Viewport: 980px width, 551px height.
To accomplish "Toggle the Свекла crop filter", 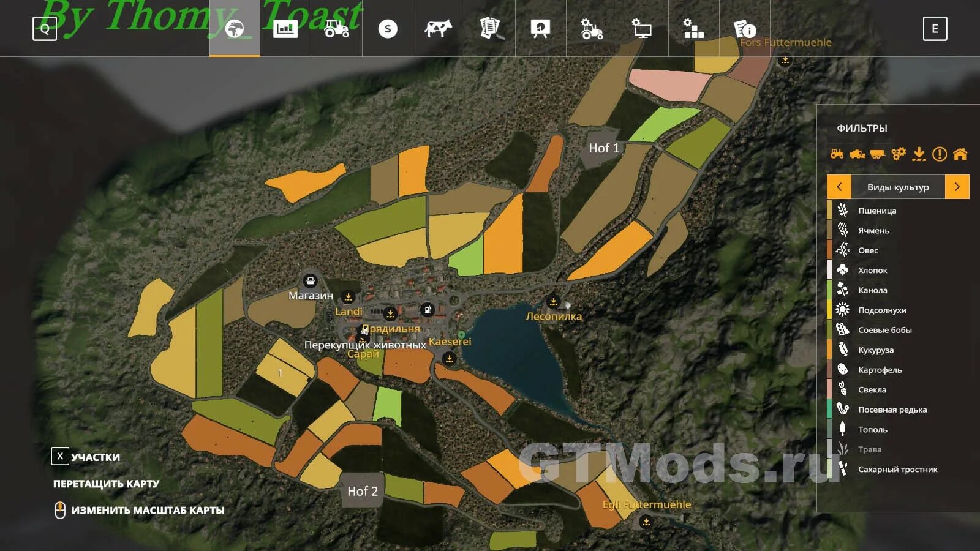I will 899,389.
